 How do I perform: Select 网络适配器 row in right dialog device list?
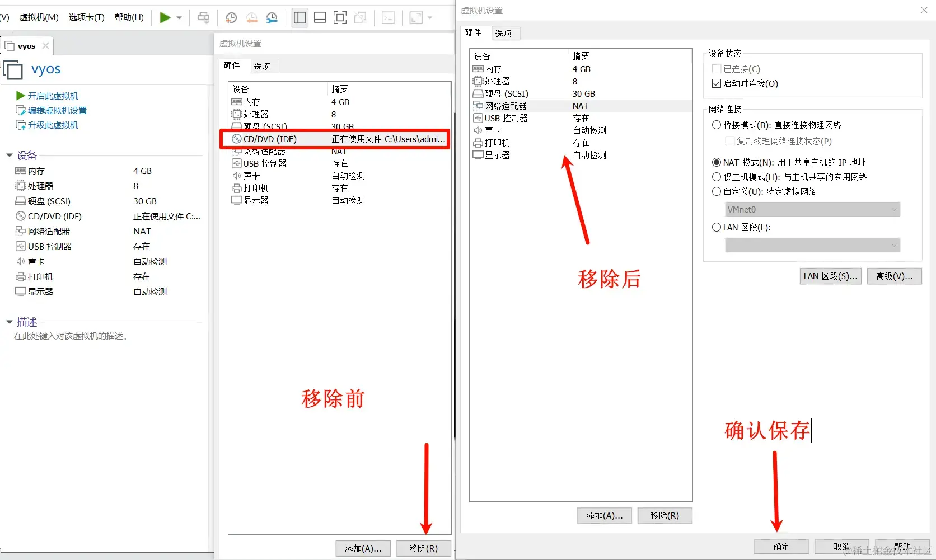point(581,106)
